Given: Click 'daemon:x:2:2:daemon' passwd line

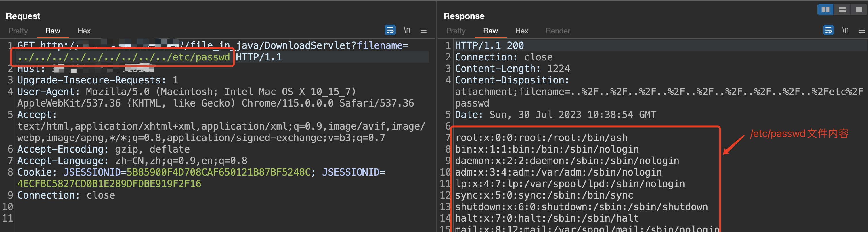Looking at the screenshot, I should (x=567, y=161).
